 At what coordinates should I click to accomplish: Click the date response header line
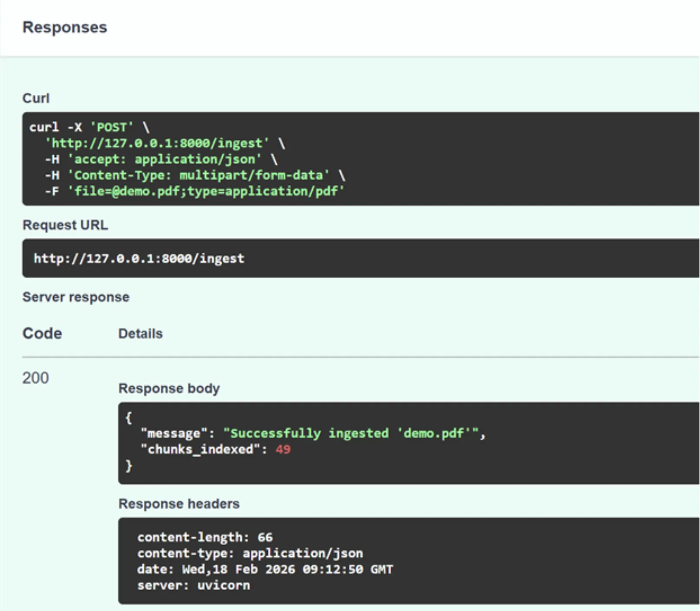pyautogui.click(x=265, y=569)
